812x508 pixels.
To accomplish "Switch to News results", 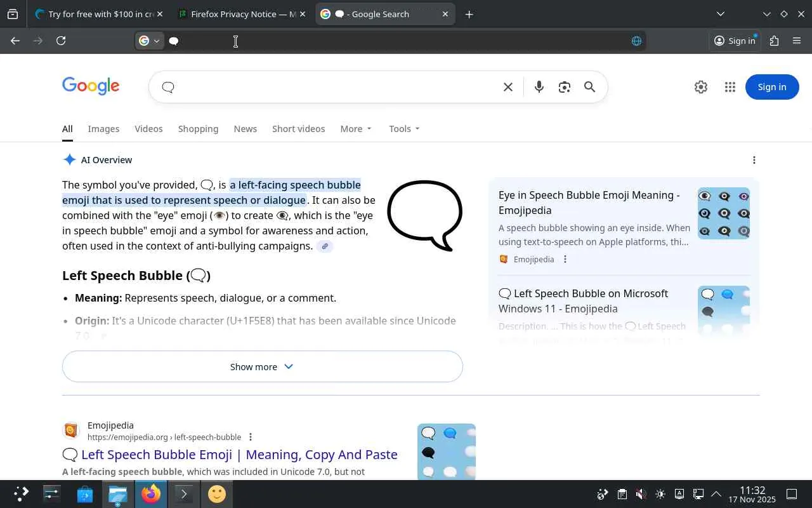I will (x=245, y=129).
